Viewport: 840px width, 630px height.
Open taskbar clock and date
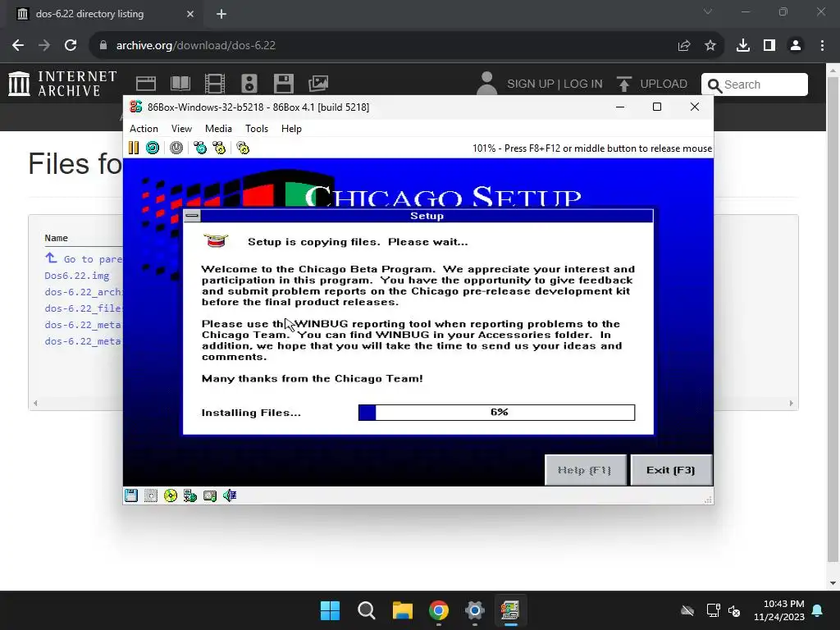point(779,610)
